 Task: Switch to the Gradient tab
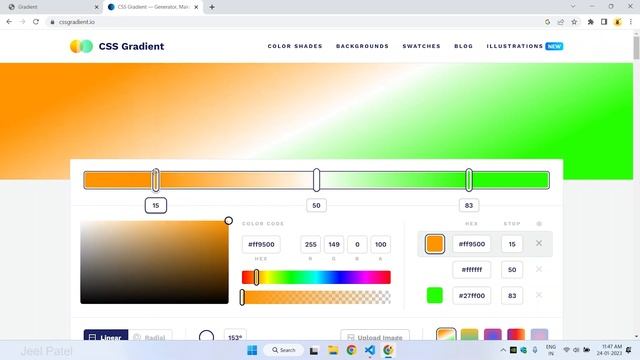tap(53, 7)
